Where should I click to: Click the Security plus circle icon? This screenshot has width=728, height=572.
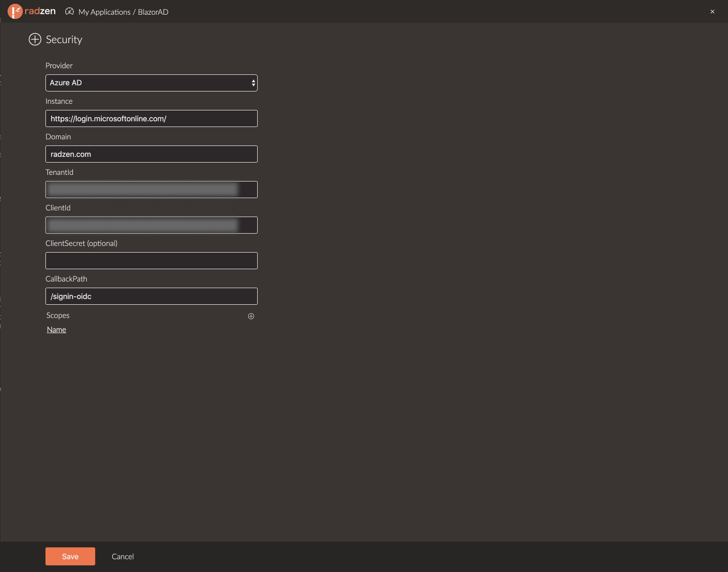(x=35, y=39)
